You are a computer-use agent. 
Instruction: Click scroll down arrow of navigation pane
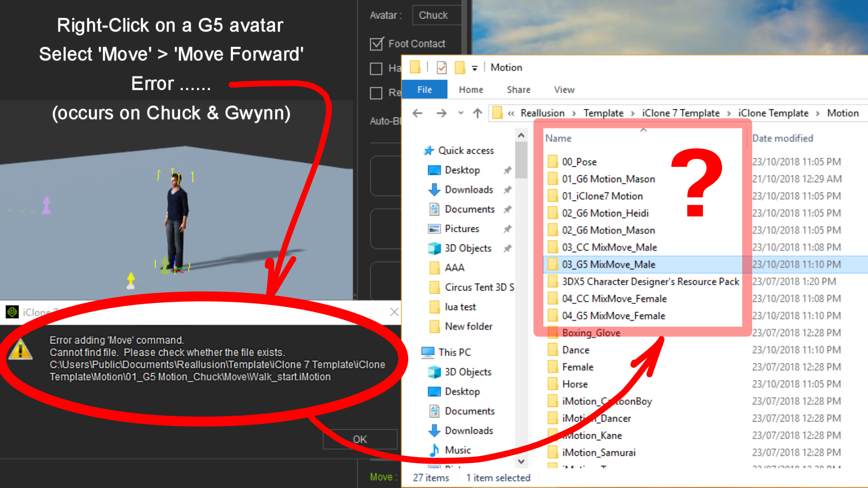[x=521, y=461]
